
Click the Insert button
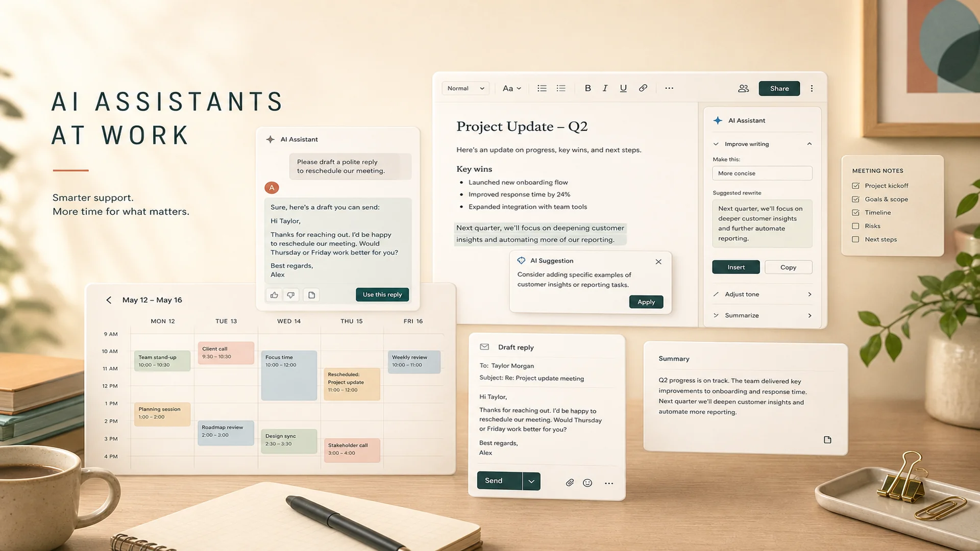click(x=736, y=267)
